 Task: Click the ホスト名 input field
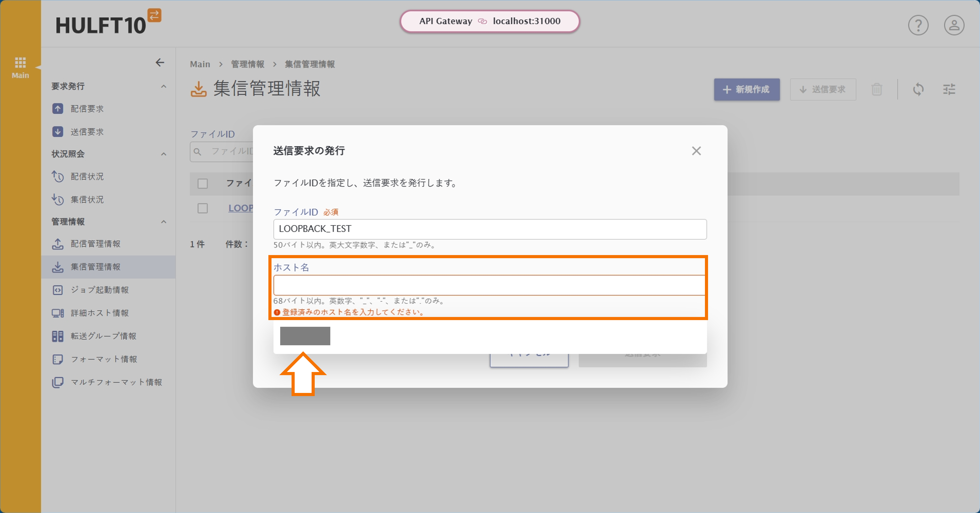click(489, 285)
